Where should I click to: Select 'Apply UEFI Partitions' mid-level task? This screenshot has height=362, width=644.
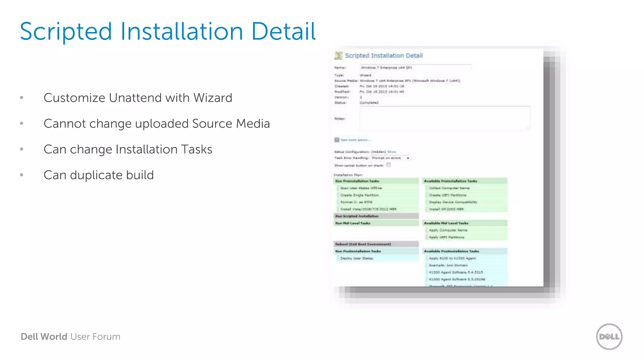[x=467, y=237]
